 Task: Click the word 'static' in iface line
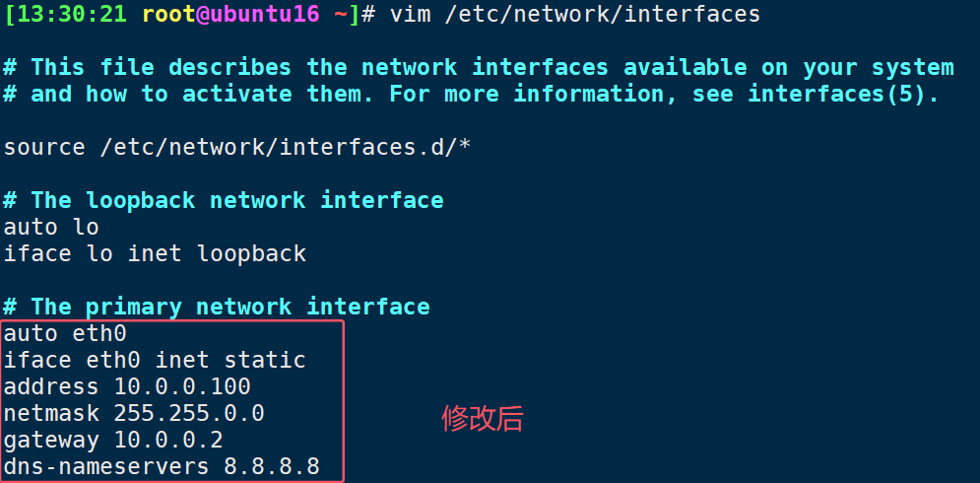coord(265,360)
